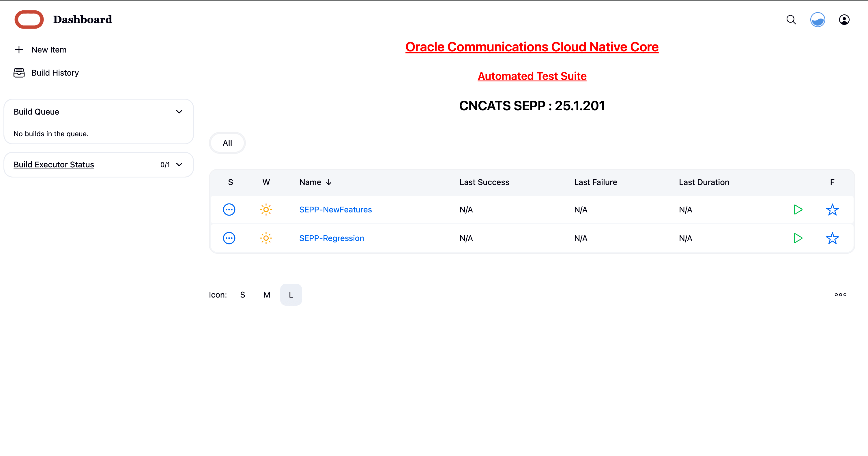
Task: Click the status icon for SEPP-Regression
Action: pos(229,238)
